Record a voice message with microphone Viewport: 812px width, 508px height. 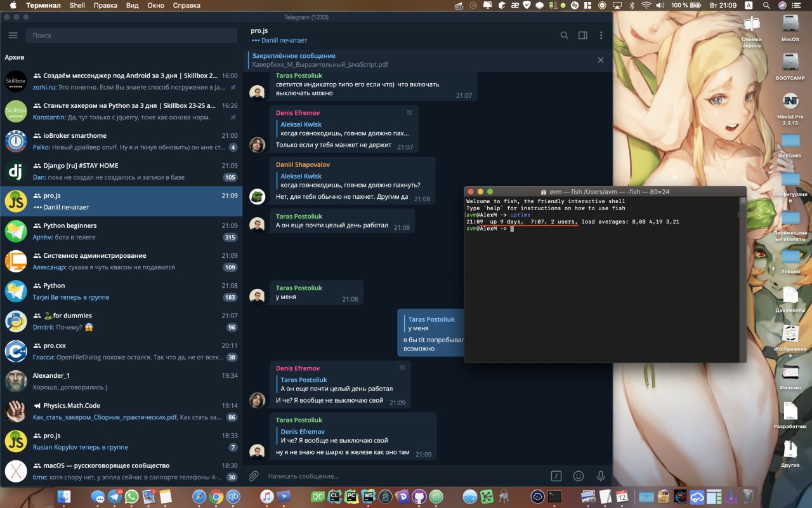(600, 476)
